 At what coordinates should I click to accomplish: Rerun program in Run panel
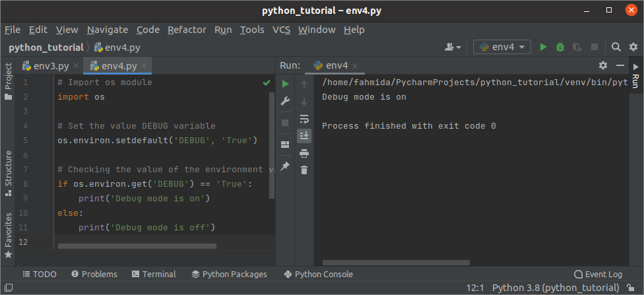point(285,84)
